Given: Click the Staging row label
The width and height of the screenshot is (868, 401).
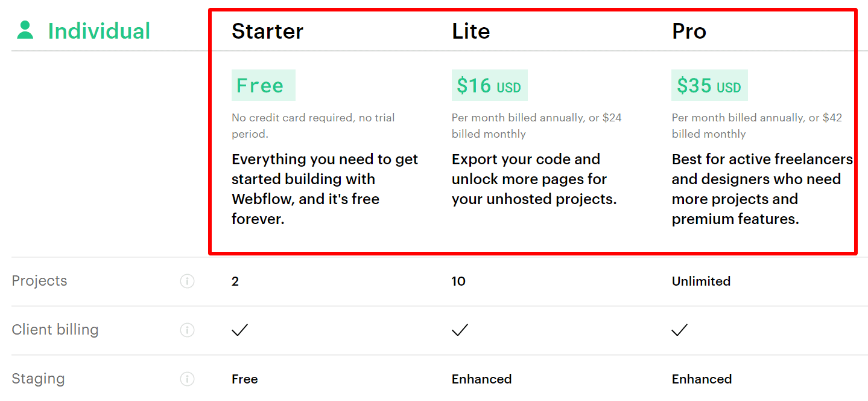Looking at the screenshot, I should pos(38,379).
